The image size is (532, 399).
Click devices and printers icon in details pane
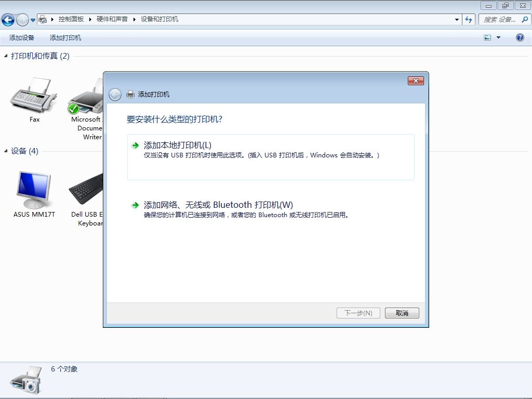(26, 380)
